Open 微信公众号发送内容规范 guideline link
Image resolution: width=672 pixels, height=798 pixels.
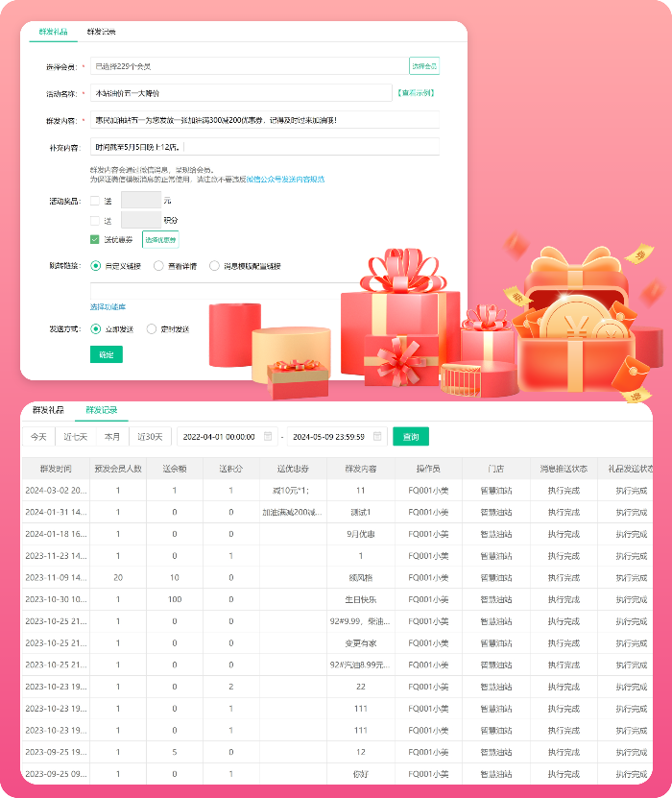click(x=285, y=179)
